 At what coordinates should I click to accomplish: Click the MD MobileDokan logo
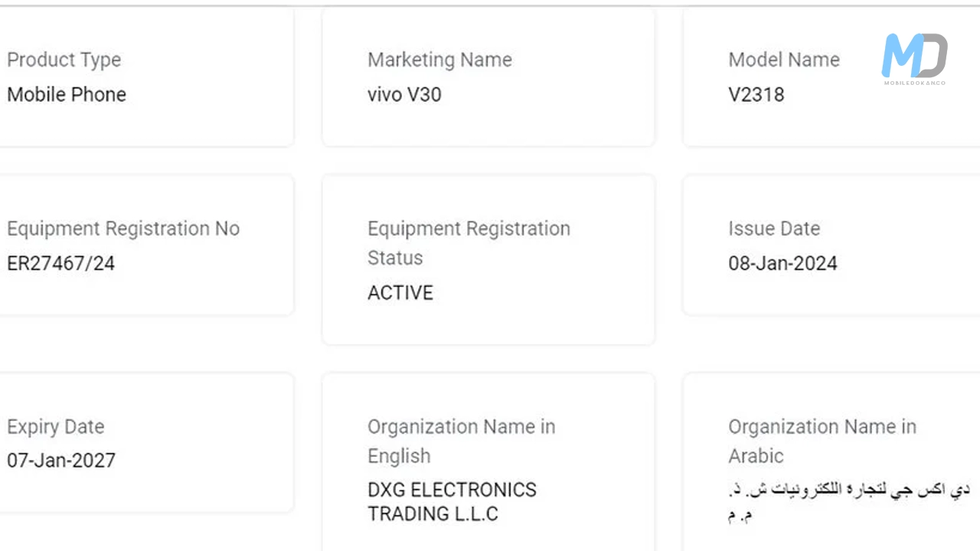(914, 54)
